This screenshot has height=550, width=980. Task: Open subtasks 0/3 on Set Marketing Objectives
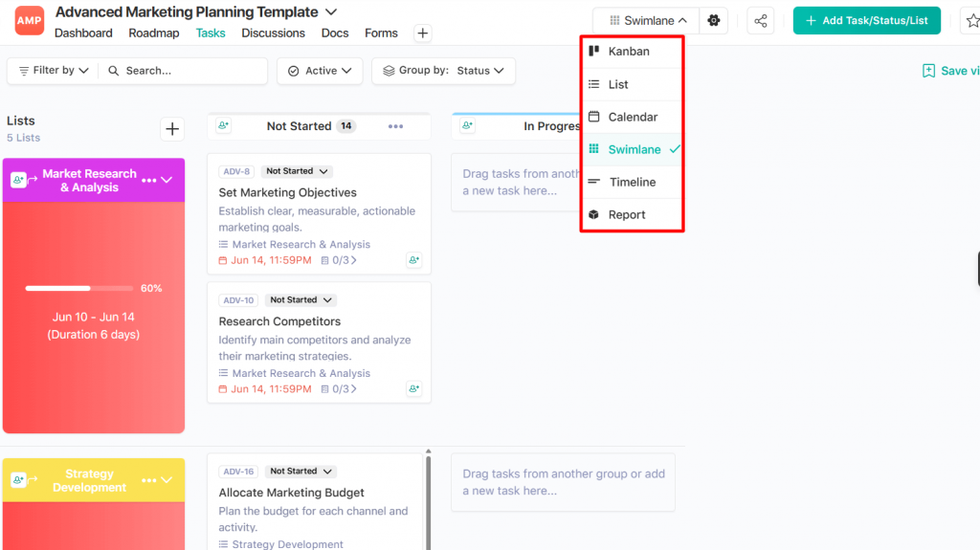339,260
